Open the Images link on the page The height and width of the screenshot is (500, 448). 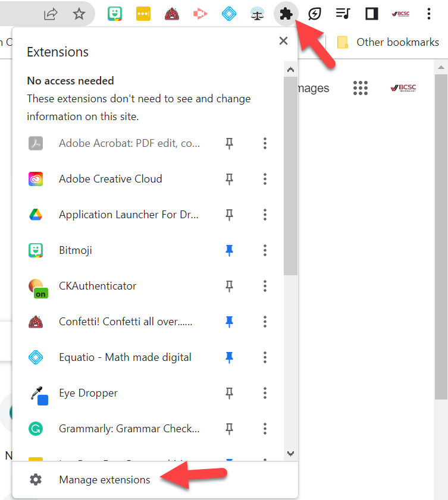pos(314,89)
